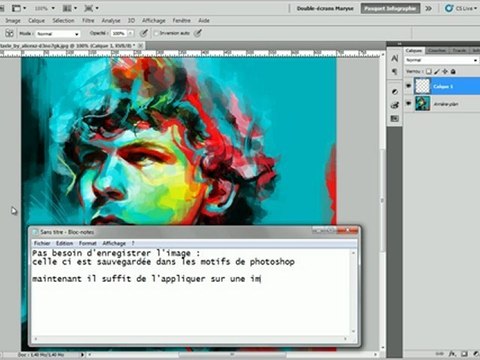Toggle lock image pixels brush icon
The height and width of the screenshot is (360, 480).
437,71
